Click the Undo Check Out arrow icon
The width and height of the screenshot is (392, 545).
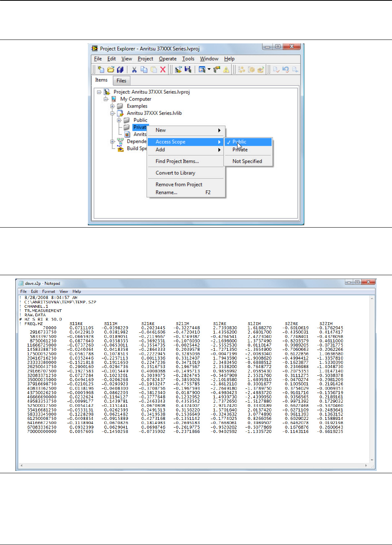tap(286, 69)
